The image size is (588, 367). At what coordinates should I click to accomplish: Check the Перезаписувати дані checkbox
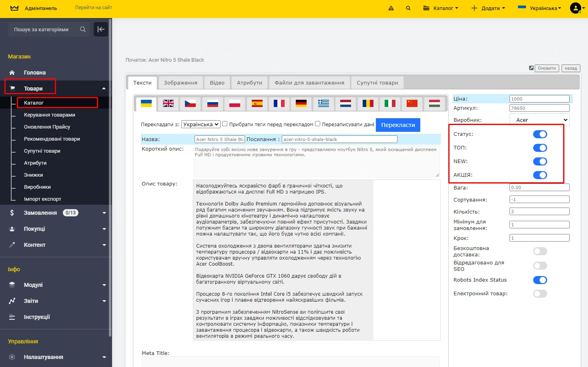coord(318,124)
